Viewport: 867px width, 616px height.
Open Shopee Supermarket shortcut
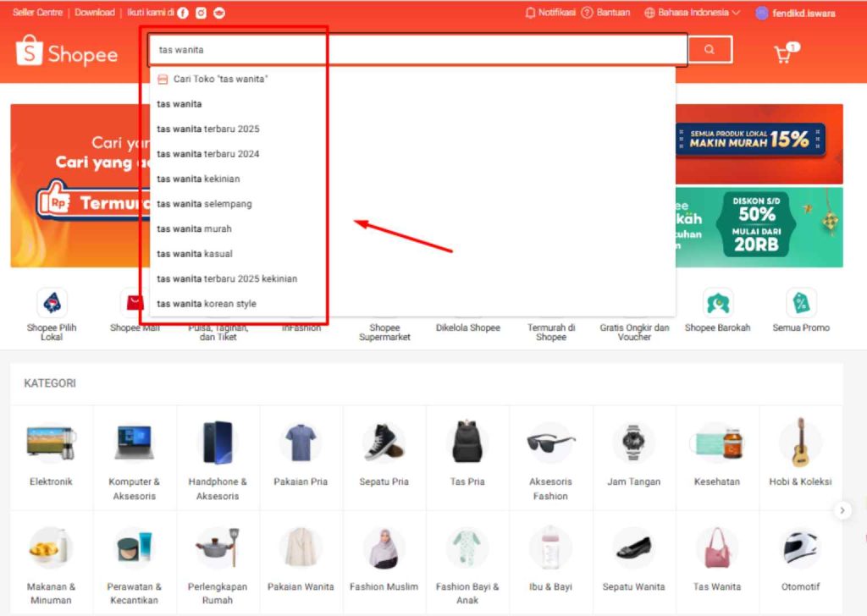pyautogui.click(x=385, y=332)
